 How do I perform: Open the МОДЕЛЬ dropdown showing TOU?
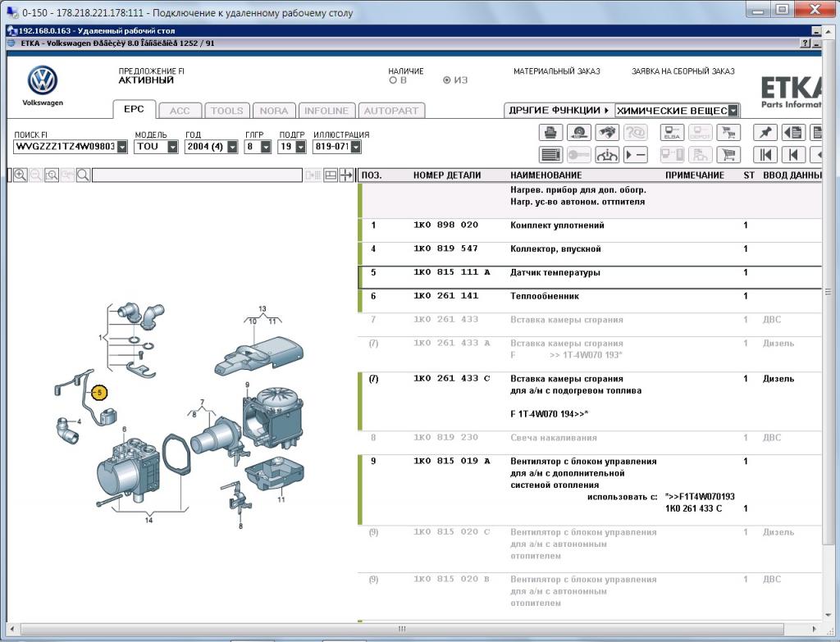click(172, 147)
